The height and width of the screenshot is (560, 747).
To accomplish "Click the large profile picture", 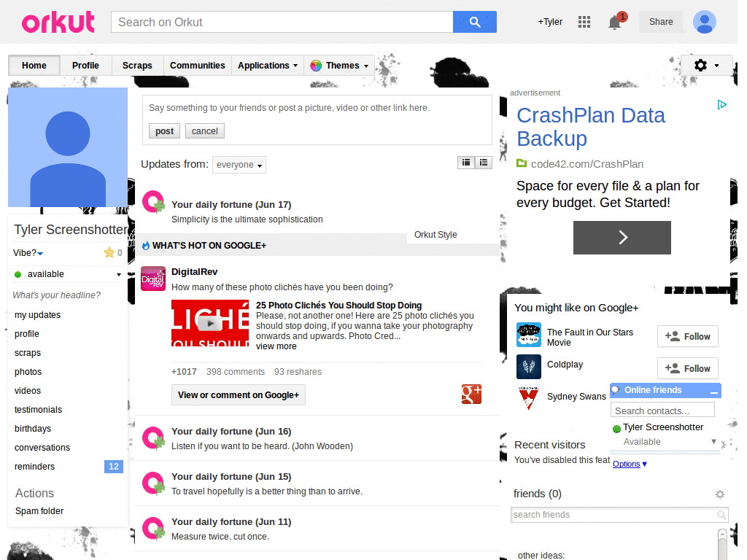I will coord(68,147).
